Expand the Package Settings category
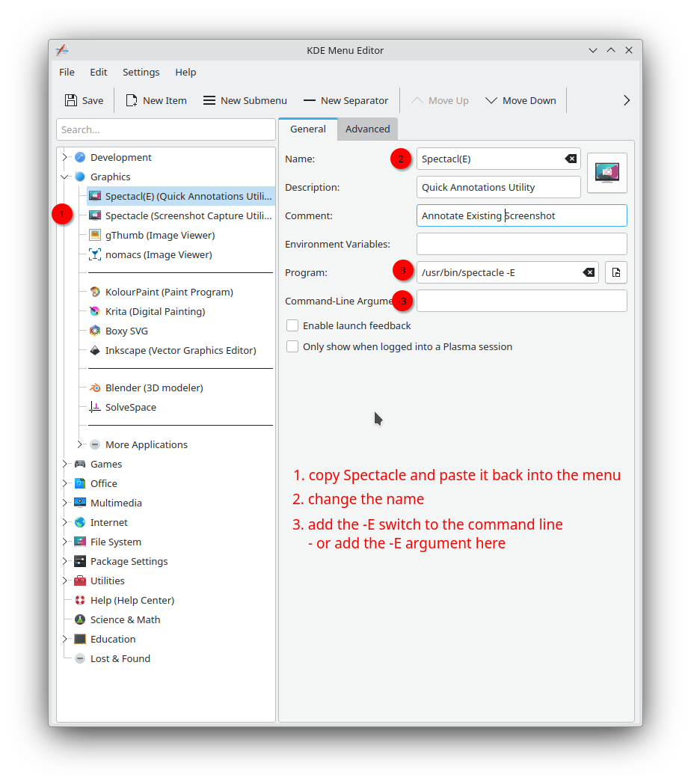Screen dimensions: 691x784 [x=64, y=561]
